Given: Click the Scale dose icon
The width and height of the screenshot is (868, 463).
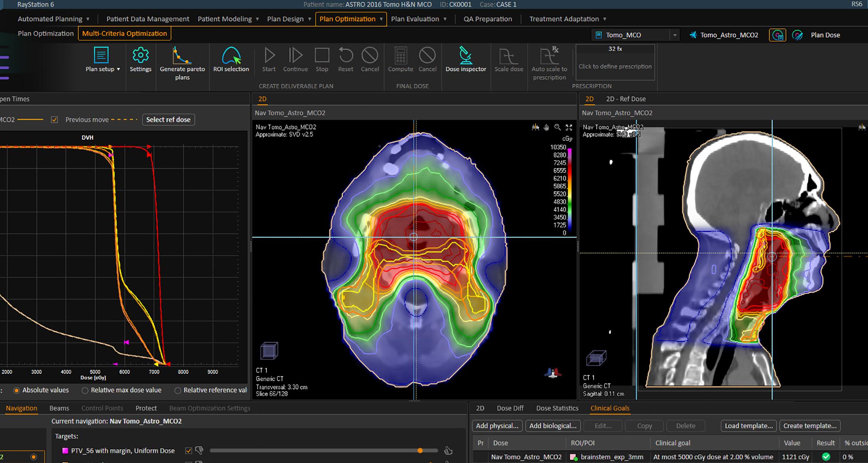Looking at the screenshot, I should pyautogui.click(x=508, y=56).
